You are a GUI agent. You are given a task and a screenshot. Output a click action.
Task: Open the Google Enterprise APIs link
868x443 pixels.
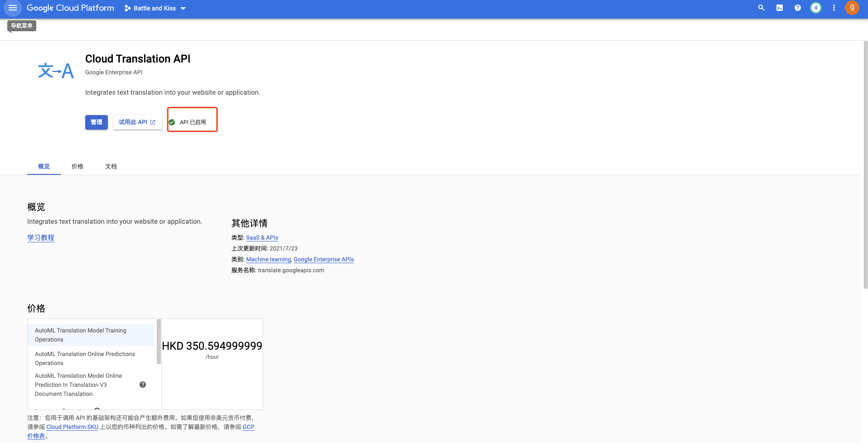[324, 260]
